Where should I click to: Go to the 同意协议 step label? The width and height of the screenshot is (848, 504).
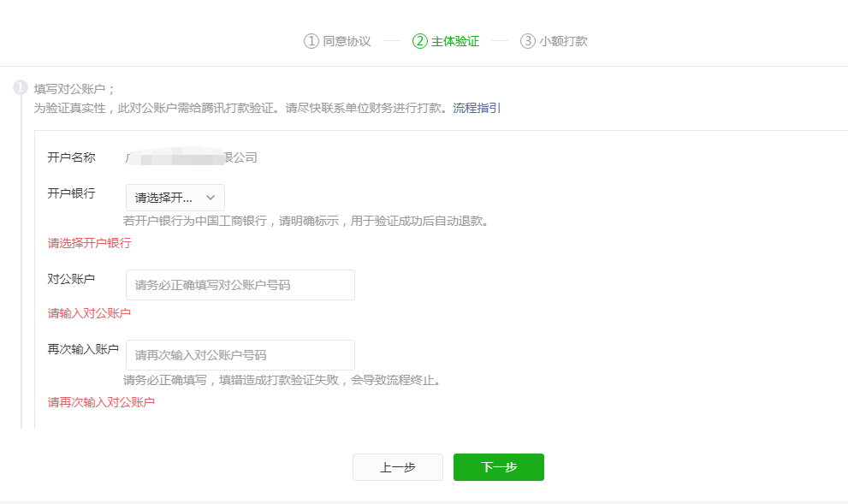[x=347, y=41]
